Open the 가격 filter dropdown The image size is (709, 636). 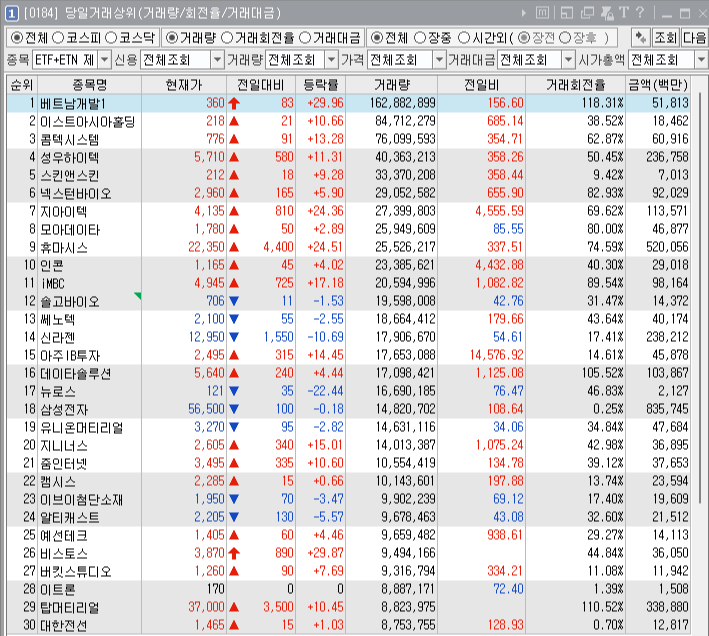(x=439, y=60)
